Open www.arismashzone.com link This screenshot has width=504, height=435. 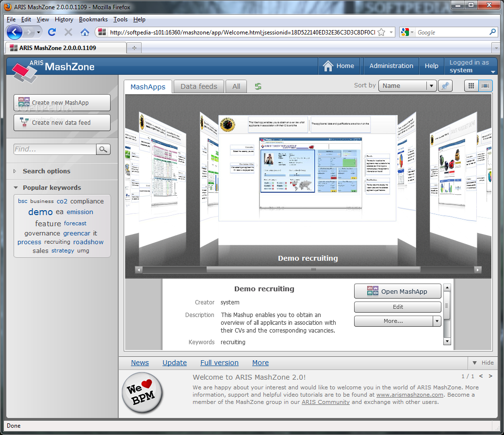pyautogui.click(x=410, y=395)
